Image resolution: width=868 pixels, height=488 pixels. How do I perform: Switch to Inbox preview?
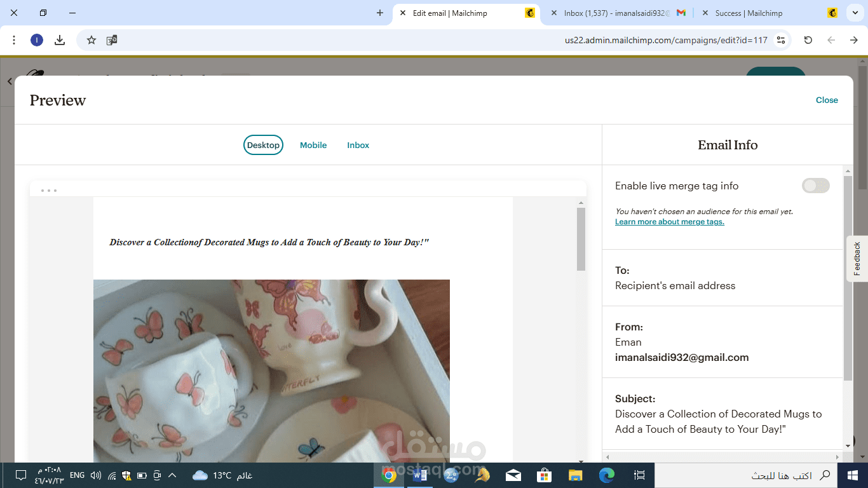click(x=358, y=145)
